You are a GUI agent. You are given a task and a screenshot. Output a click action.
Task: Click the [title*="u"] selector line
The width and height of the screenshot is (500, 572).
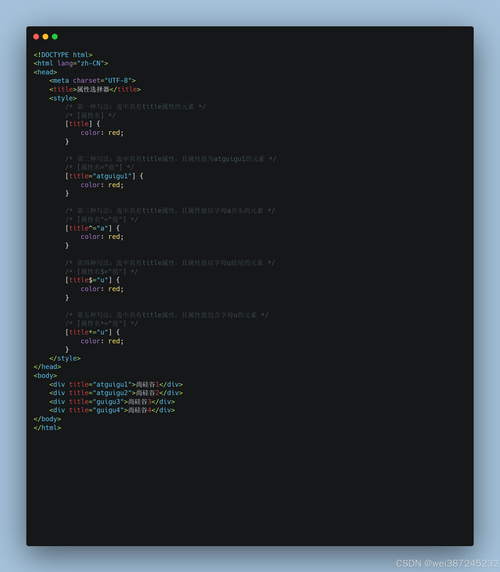pyautogui.click(x=92, y=332)
